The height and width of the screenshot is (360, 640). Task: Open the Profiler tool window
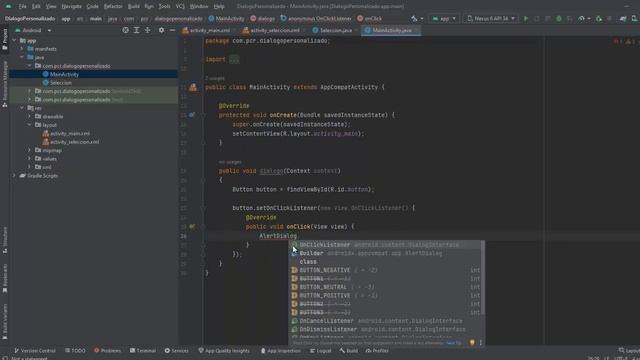pos(377,351)
